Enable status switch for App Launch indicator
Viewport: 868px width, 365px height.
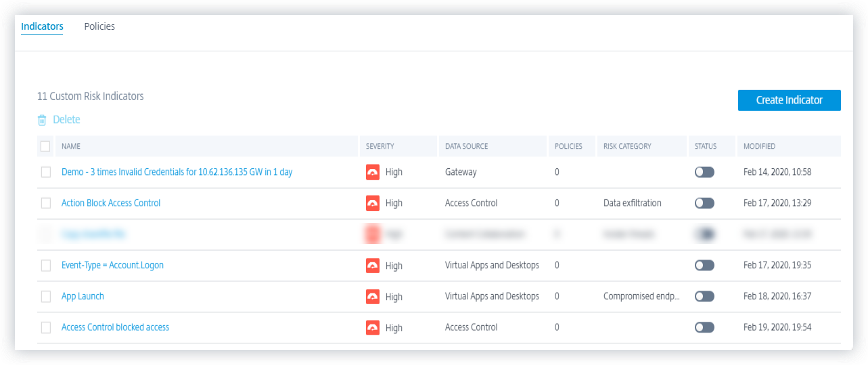pyautogui.click(x=704, y=296)
